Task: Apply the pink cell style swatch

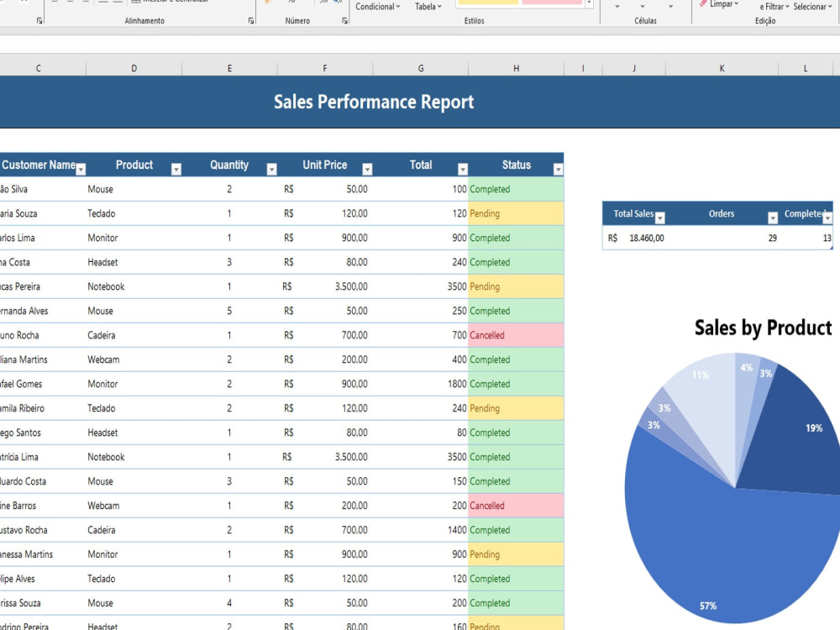Action: pyautogui.click(x=552, y=3)
